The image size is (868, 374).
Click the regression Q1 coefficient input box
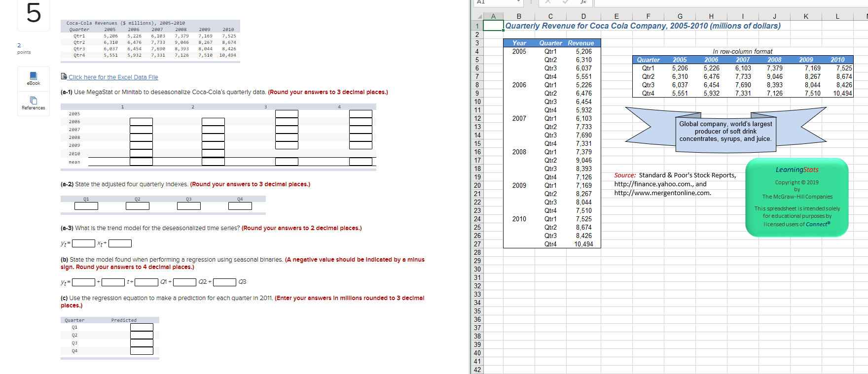point(146,282)
